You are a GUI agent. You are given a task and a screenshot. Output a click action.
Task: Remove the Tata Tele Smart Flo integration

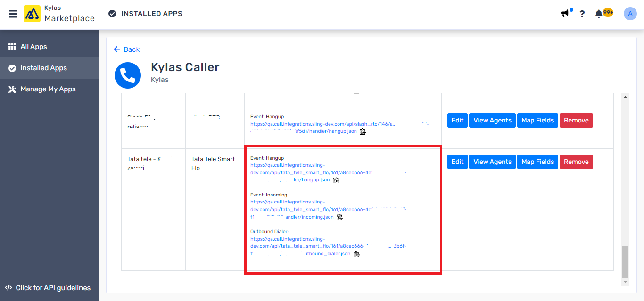point(576,162)
